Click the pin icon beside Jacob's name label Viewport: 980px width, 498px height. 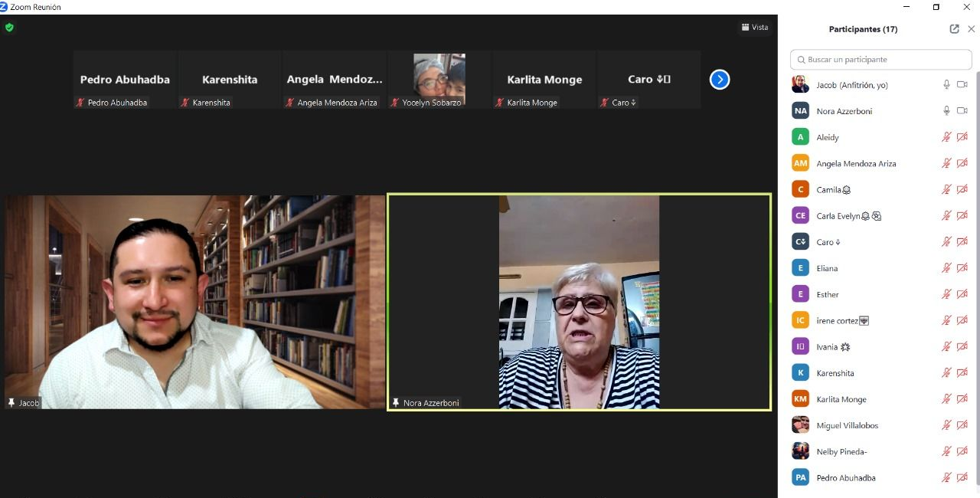(x=11, y=402)
